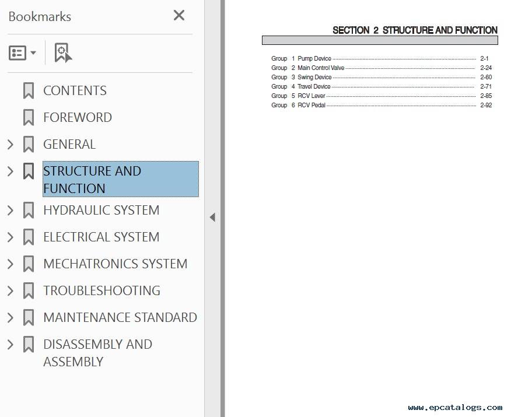
Task: Select the STRUCTURE AND FUNCTION bookmark
Action: tap(121, 179)
